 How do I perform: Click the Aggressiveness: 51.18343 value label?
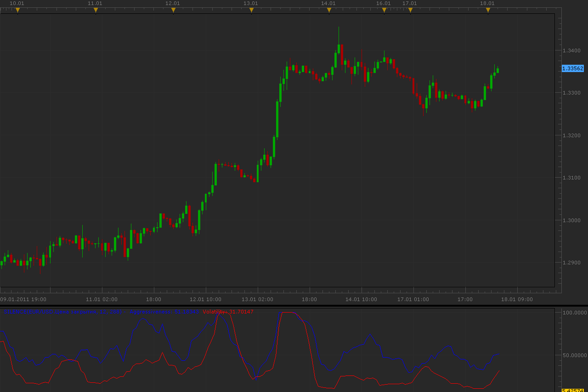164,312
